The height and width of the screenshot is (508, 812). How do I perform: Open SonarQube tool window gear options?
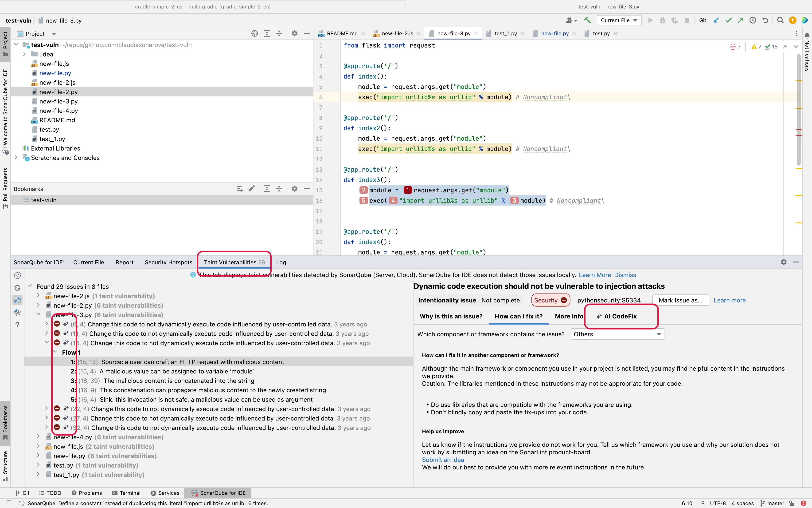(x=784, y=262)
